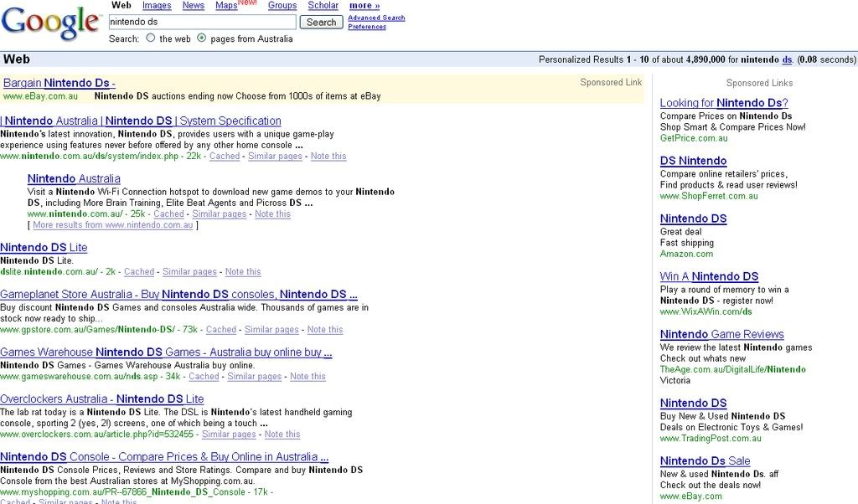858x504 pixels.
Task: Click the Google logo
Action: click(51, 24)
